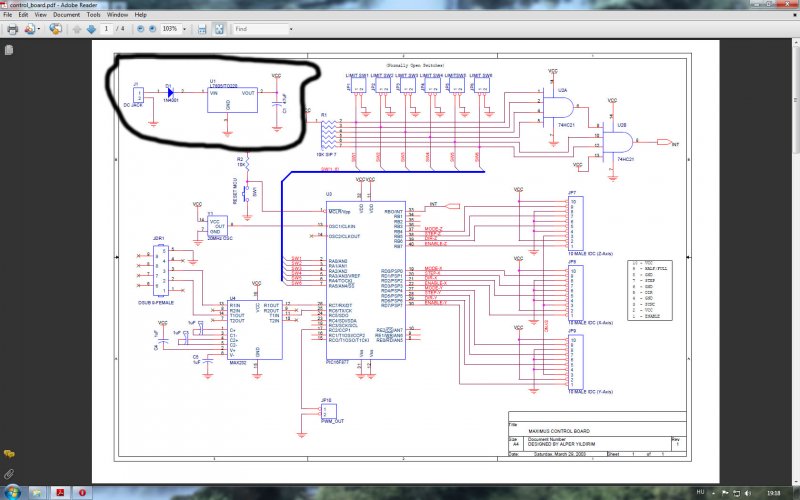Screen dimensions: 800x500
Task: Click the HU language indicator in tray
Action: point(701,492)
